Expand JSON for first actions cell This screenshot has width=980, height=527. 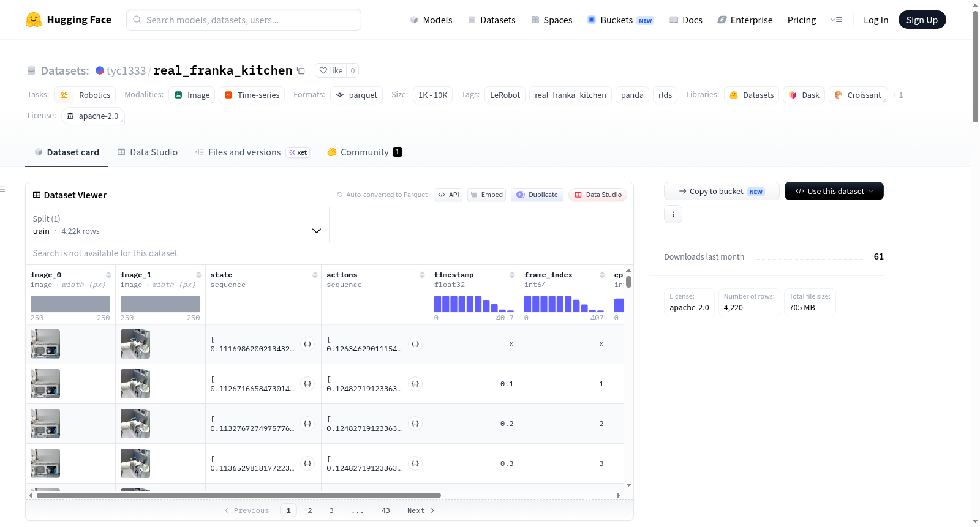[x=415, y=344]
